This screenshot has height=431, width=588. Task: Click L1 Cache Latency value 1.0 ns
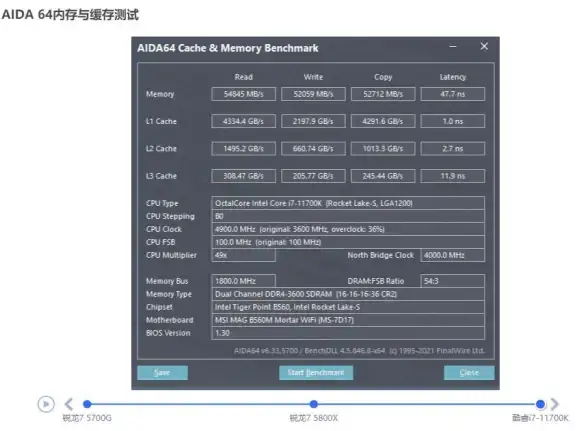(453, 121)
